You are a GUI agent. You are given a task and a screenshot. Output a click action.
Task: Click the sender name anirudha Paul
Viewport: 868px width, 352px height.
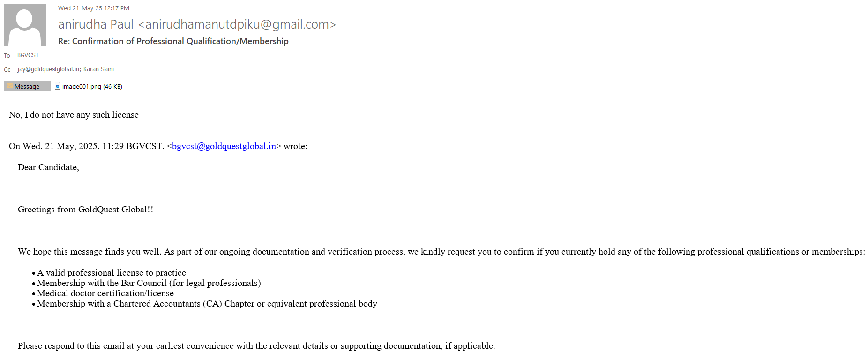point(96,24)
